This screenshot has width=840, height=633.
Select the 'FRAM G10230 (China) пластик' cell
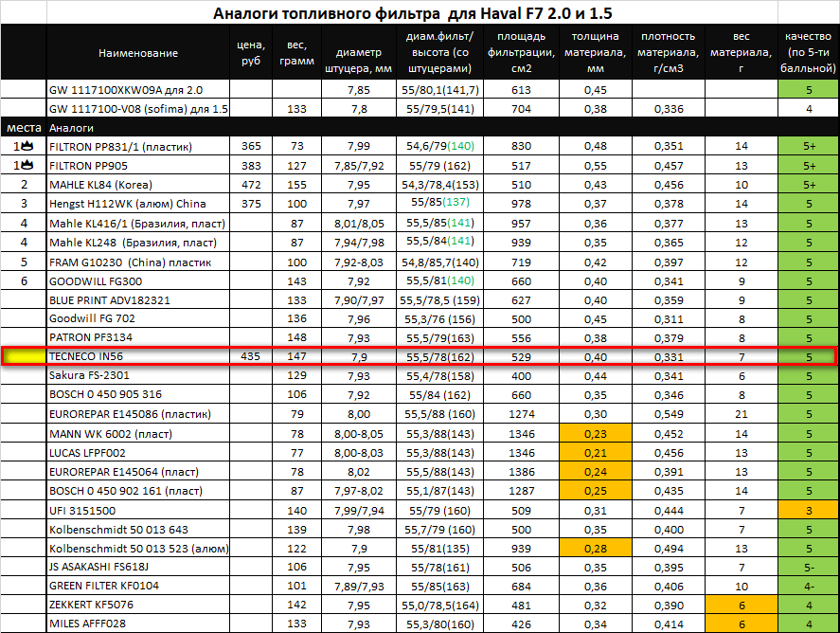click(138, 262)
